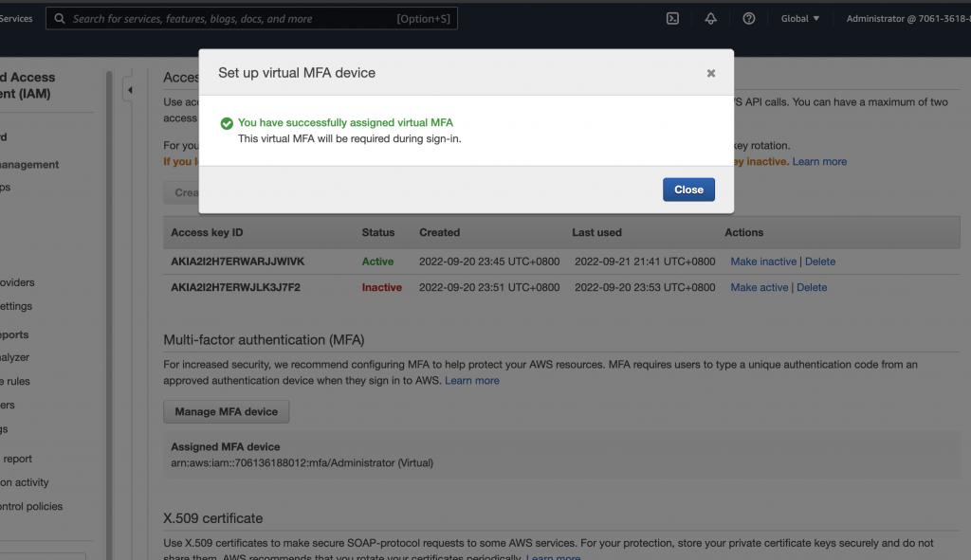971x560 pixels.
Task: Click the search magnifier icon
Action: (60, 19)
